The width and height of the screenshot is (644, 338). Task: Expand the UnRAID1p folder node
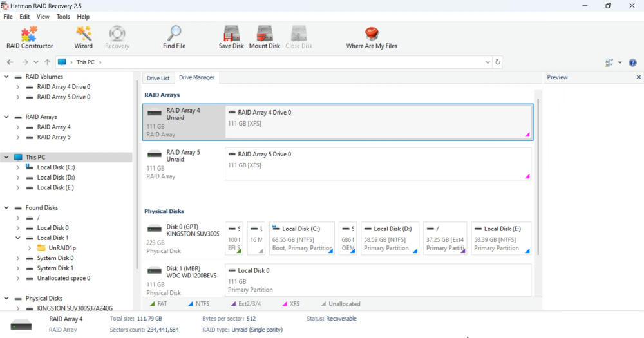click(x=30, y=248)
